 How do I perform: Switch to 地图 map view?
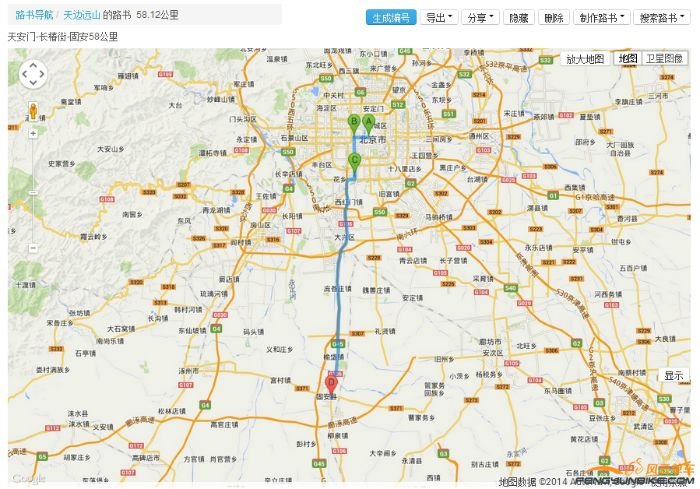pyautogui.click(x=627, y=59)
